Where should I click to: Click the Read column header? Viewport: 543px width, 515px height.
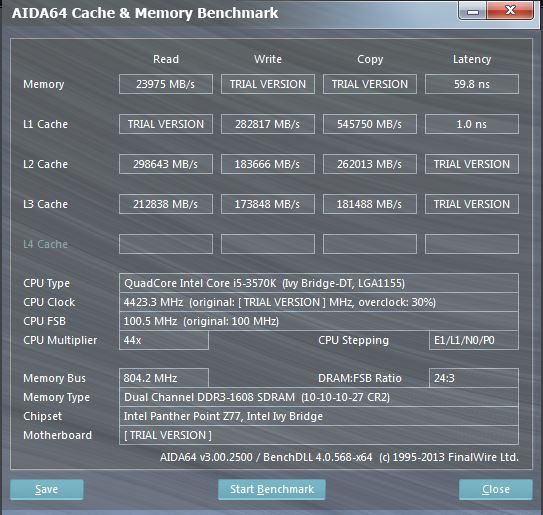[x=166, y=59]
